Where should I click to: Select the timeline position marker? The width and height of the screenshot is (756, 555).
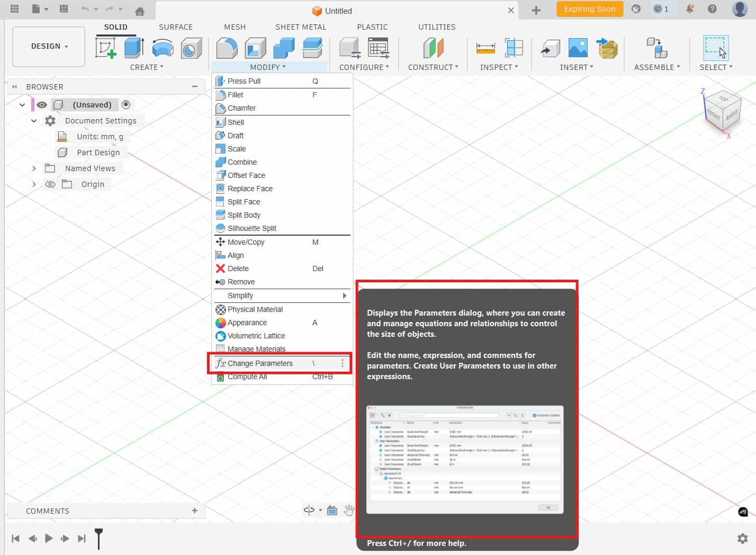click(98, 538)
